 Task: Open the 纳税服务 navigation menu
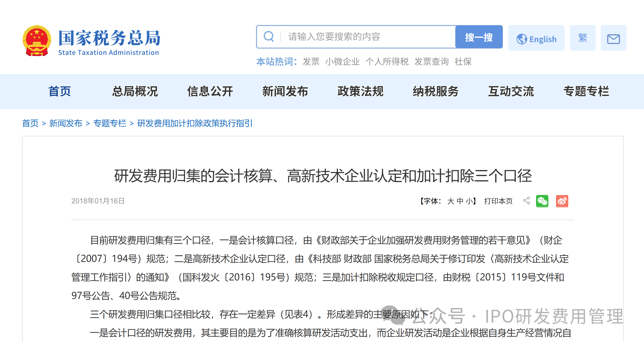[x=436, y=91]
